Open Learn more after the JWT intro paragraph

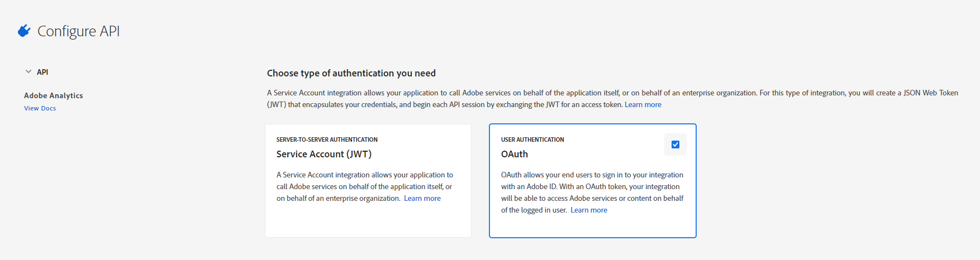(x=643, y=104)
